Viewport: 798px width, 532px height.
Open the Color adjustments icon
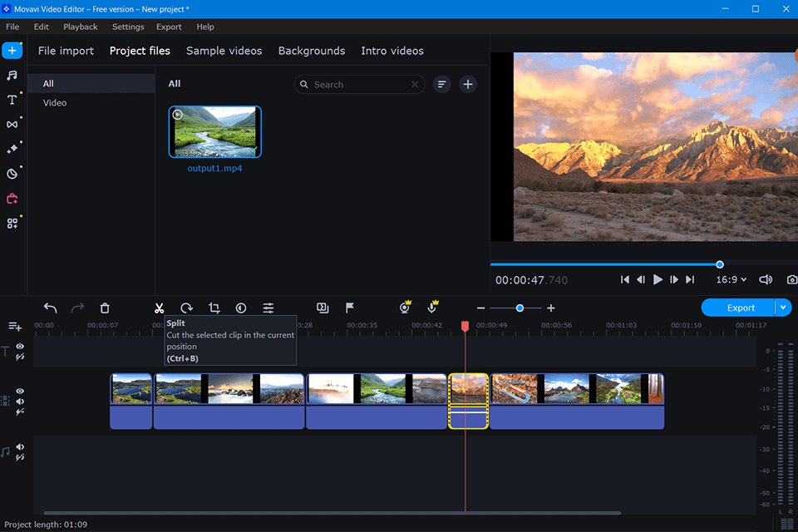click(x=241, y=308)
